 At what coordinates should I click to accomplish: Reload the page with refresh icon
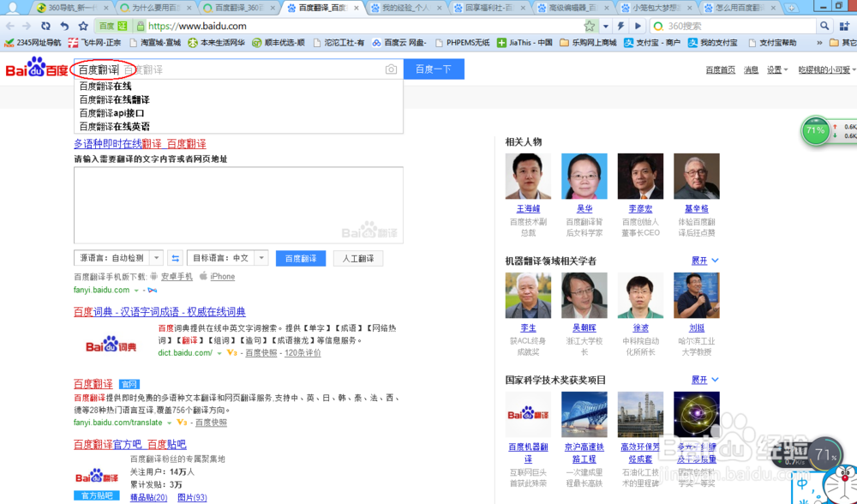pyautogui.click(x=45, y=26)
